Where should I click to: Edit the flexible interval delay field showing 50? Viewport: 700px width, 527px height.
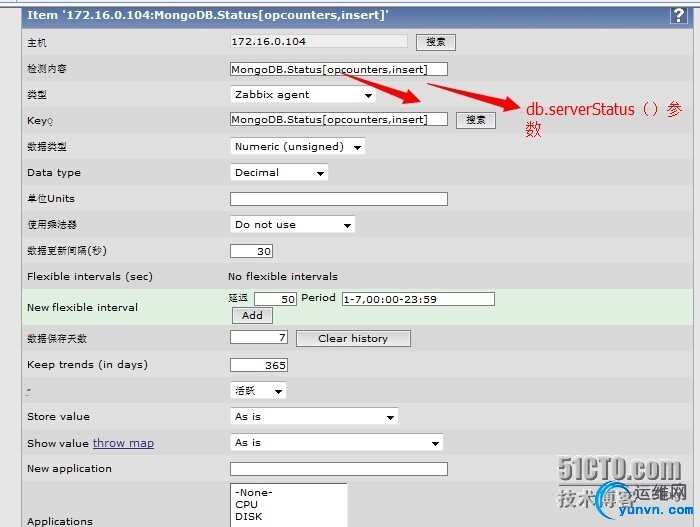pyautogui.click(x=275, y=299)
